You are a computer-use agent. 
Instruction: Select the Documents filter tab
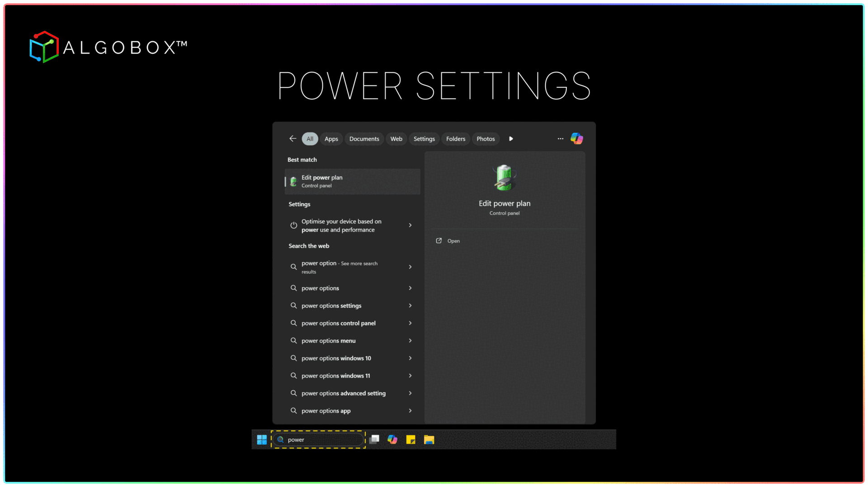(364, 139)
